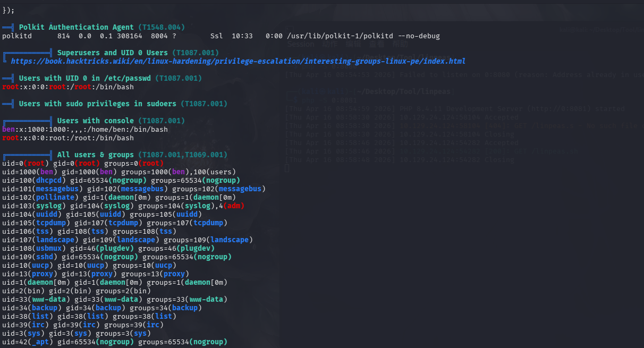Open the book.hacktricks.wiki privilege-escalation link
The image size is (644, 348).
(238, 62)
